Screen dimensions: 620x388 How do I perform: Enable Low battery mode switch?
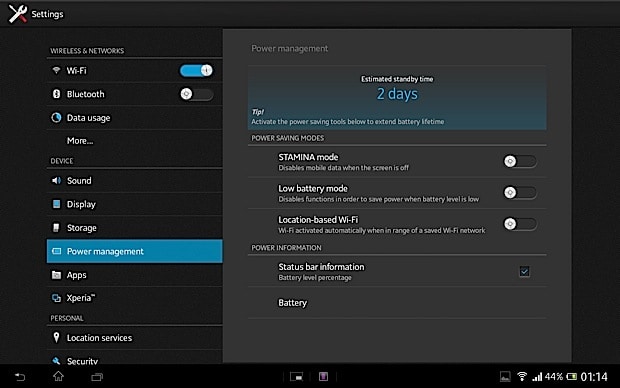(x=520, y=193)
